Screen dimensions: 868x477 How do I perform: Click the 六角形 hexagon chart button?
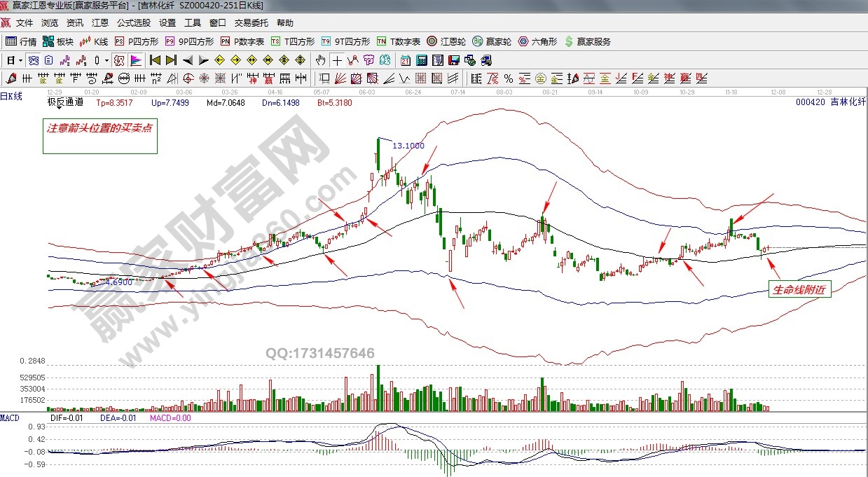pyautogui.click(x=538, y=41)
